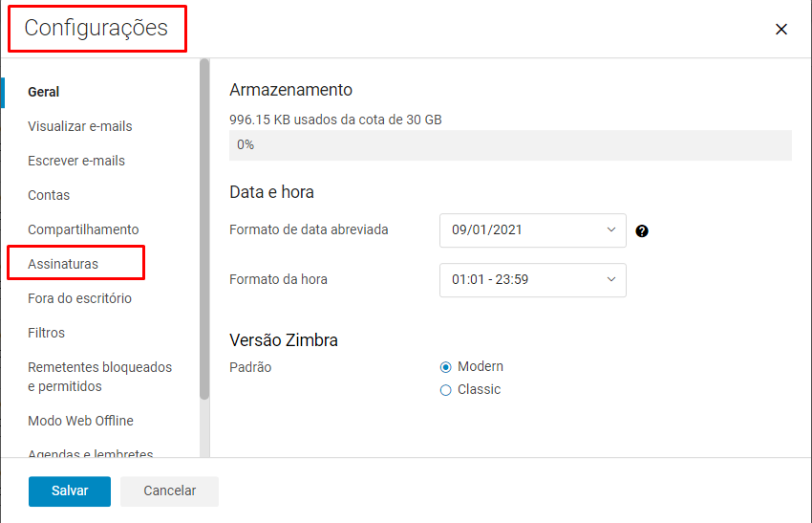This screenshot has width=812, height=523.
Task: Open Escrever e-mails settings
Action: tap(76, 161)
